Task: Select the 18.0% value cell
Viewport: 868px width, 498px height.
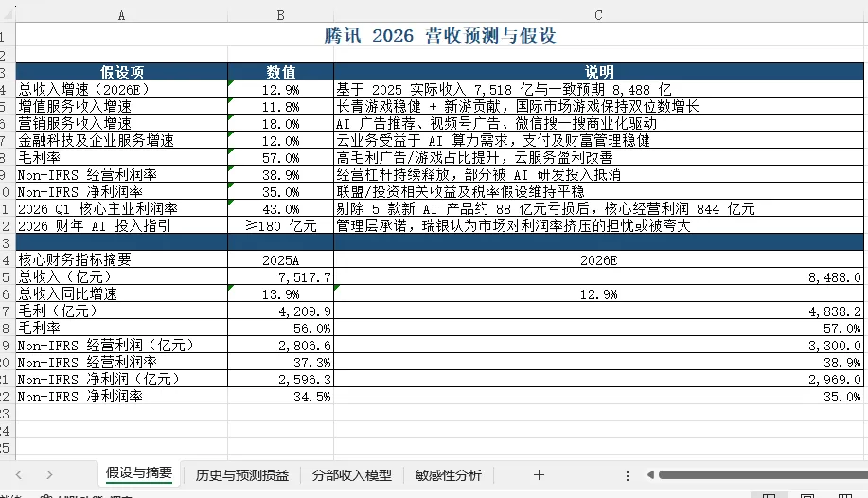Action: point(281,123)
